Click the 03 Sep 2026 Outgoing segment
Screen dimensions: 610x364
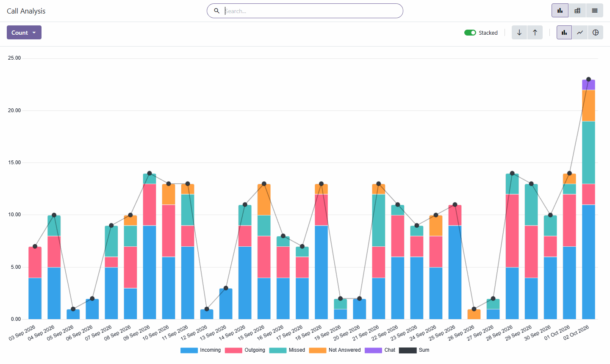35,262
